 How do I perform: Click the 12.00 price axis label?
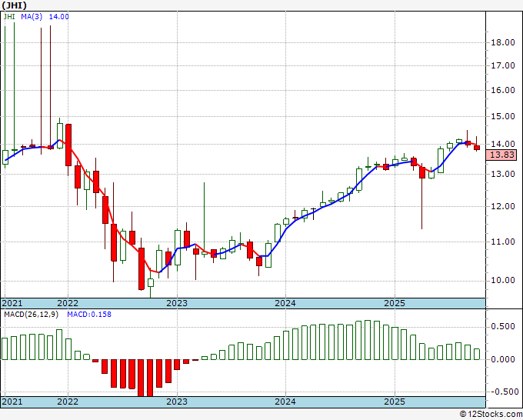[503, 206]
